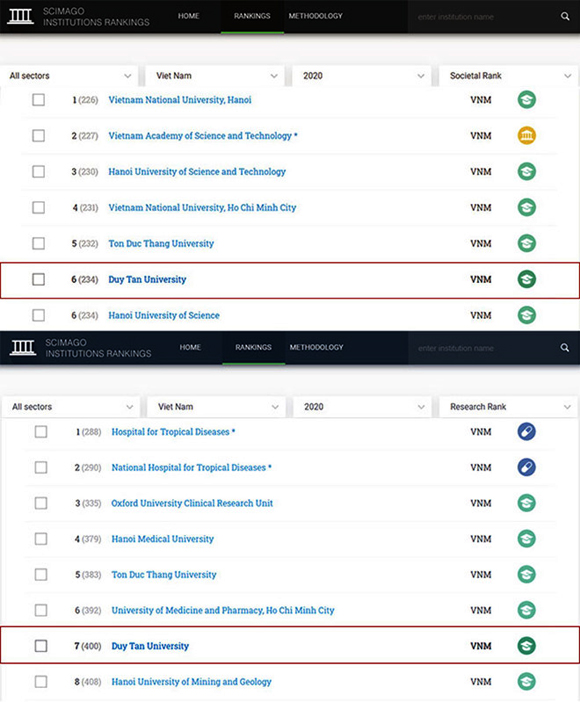
Task: Open the Oxford University Clinical Research Unit link
Action: (192, 503)
